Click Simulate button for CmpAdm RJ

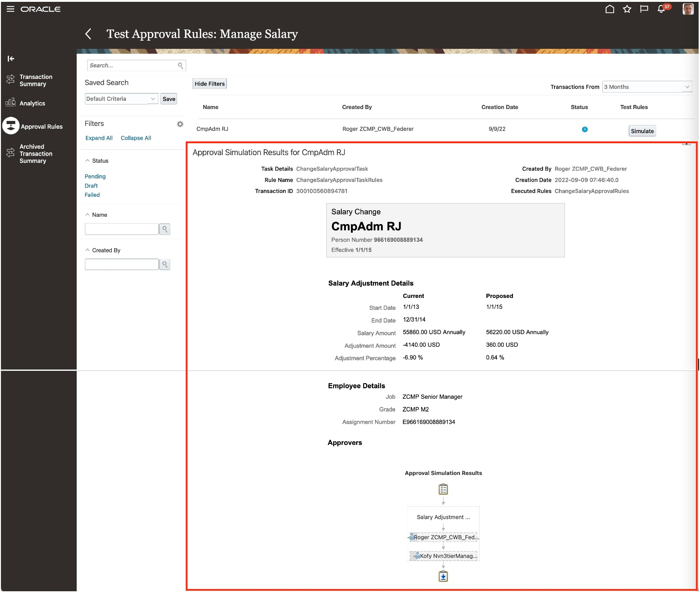642,131
